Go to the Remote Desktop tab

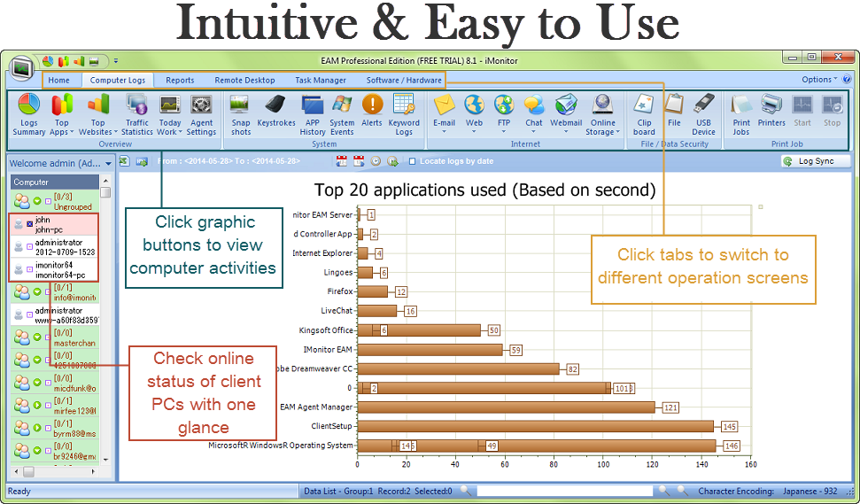(244, 80)
